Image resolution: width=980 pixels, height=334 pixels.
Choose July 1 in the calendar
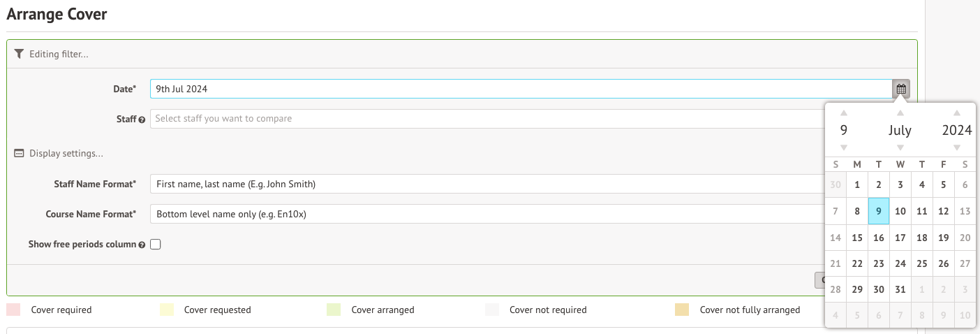[857, 185]
